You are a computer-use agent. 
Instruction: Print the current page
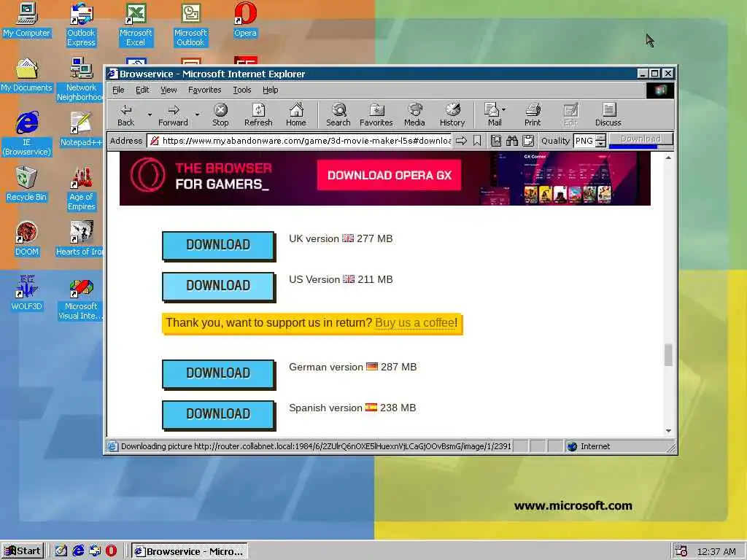[x=533, y=114]
